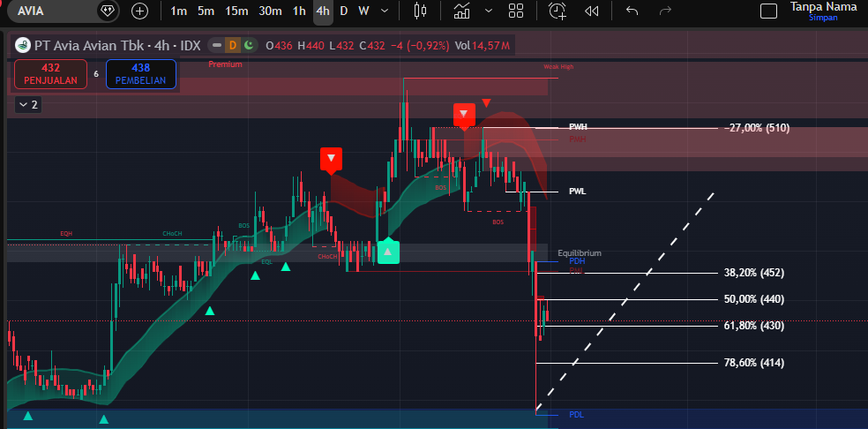Viewport: 868px width, 429px height.
Task: Select the -27,00% (510) Fibonacci level
Action: coord(757,128)
